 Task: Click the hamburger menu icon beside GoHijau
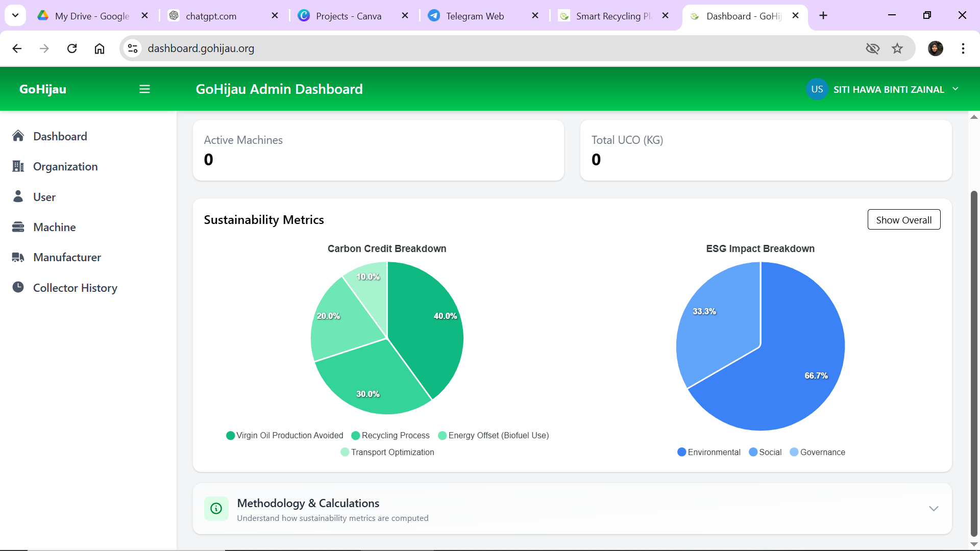click(x=144, y=89)
